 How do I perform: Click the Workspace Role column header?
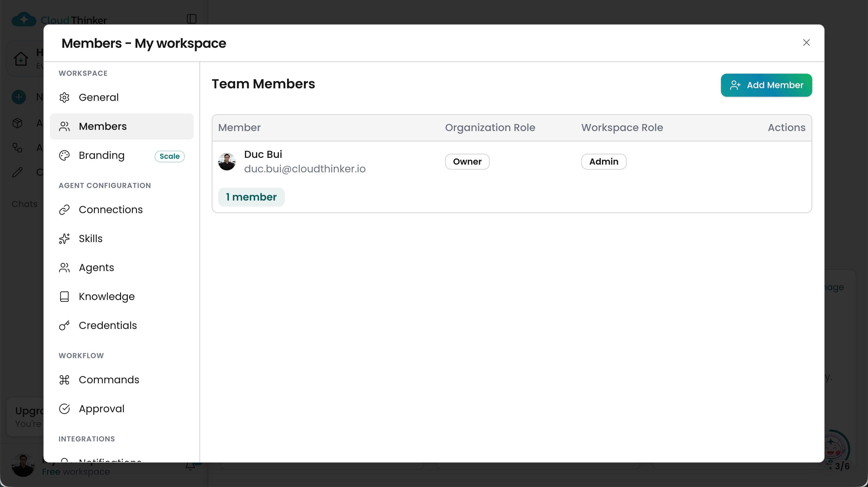click(x=622, y=127)
